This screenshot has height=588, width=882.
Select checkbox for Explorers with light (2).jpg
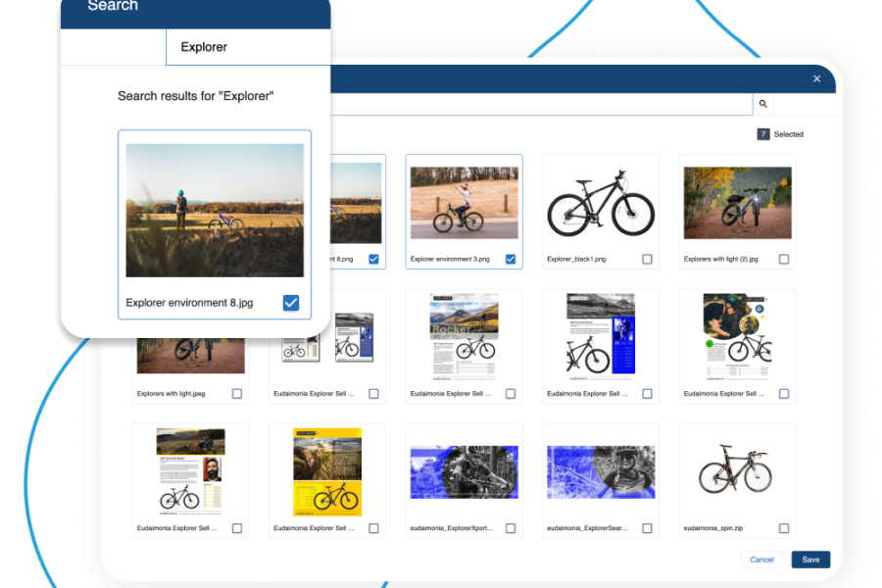click(784, 260)
